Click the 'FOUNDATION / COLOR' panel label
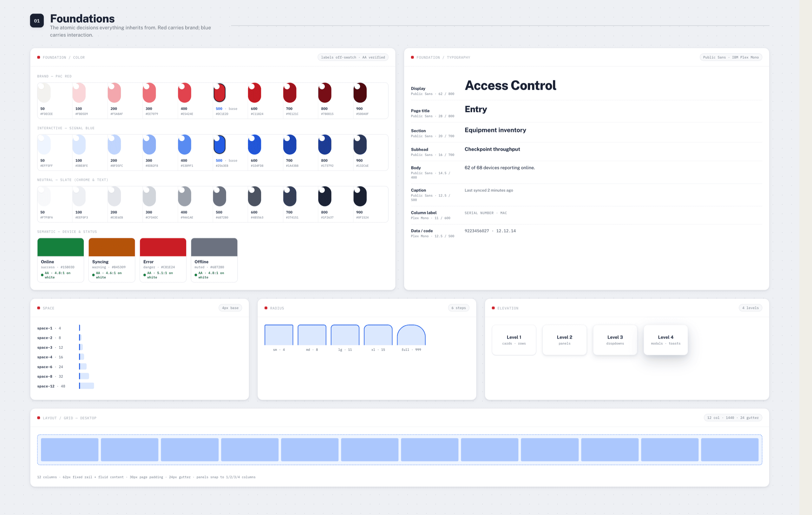 click(64, 58)
